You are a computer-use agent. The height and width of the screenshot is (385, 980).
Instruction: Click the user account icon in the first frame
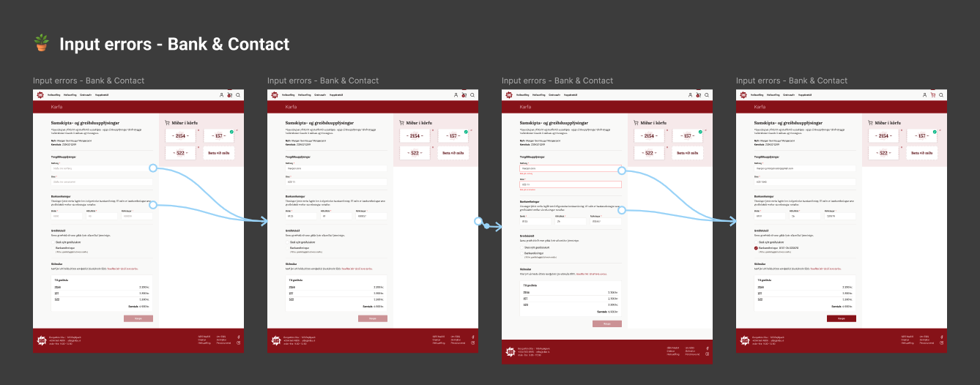[221, 95]
